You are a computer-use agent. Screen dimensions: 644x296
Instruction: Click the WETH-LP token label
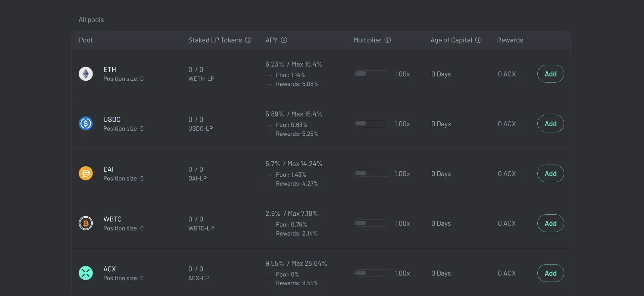(201, 79)
